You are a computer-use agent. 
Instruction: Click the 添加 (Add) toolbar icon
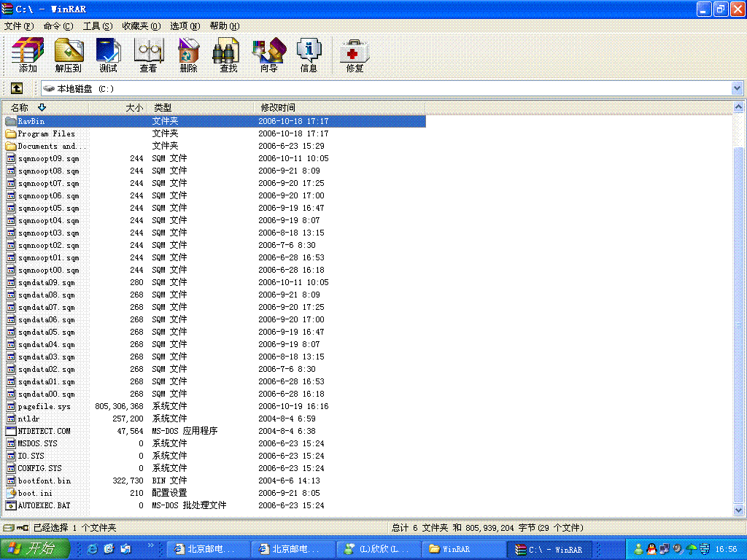pyautogui.click(x=28, y=54)
